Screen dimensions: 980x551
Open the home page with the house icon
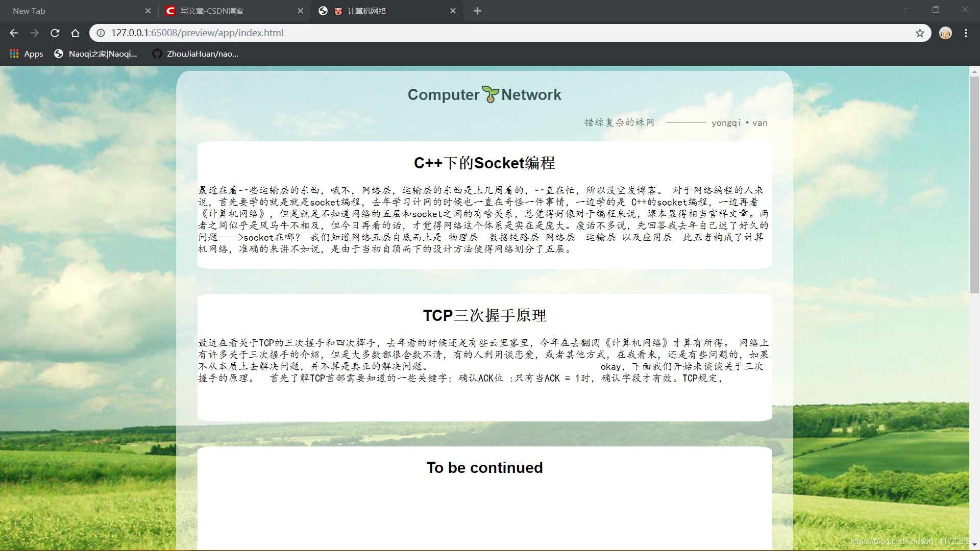(75, 33)
